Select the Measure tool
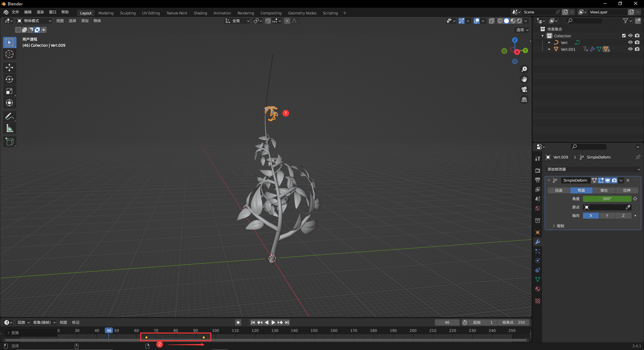This screenshot has width=644, height=350. (x=9, y=128)
